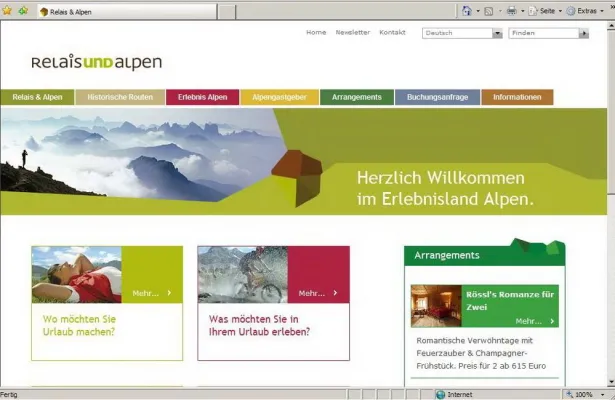Viewport: 615px width, 400px height.
Task: Click the 'Herzlich Willkommen' banner headline
Action: pos(446,189)
